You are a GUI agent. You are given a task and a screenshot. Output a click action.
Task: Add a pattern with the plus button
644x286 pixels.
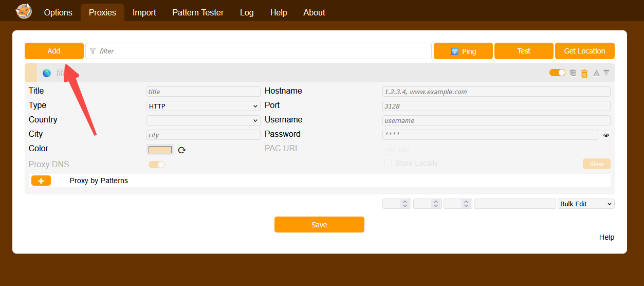tap(41, 181)
